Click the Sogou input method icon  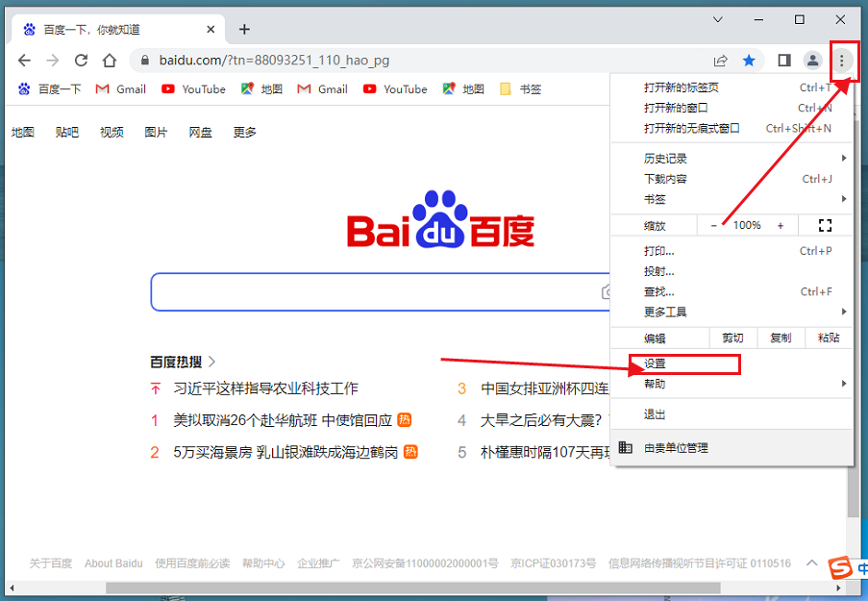click(x=840, y=567)
